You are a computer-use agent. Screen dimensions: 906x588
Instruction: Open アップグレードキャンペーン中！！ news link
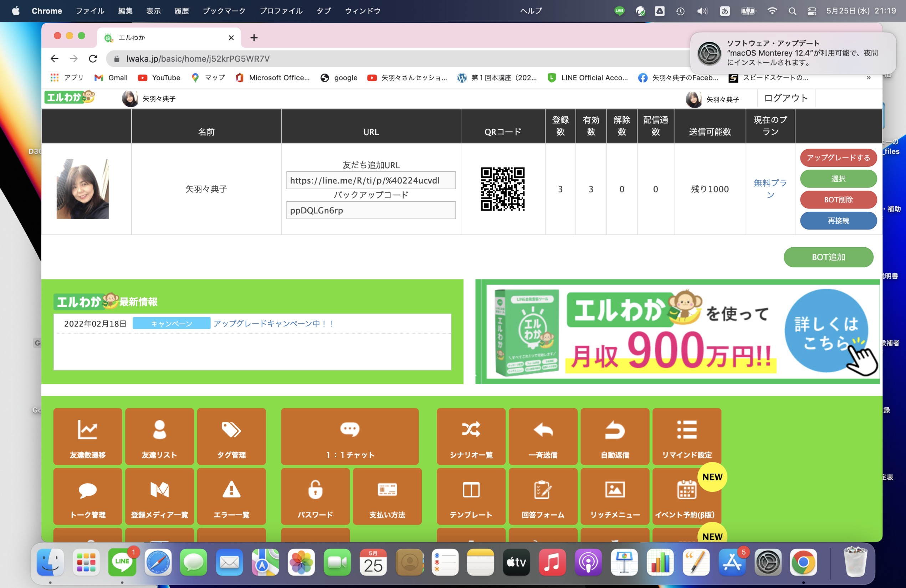click(274, 324)
